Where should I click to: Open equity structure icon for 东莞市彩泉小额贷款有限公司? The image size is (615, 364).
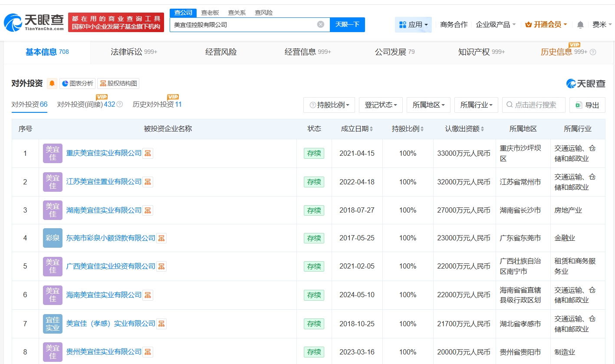click(161, 238)
